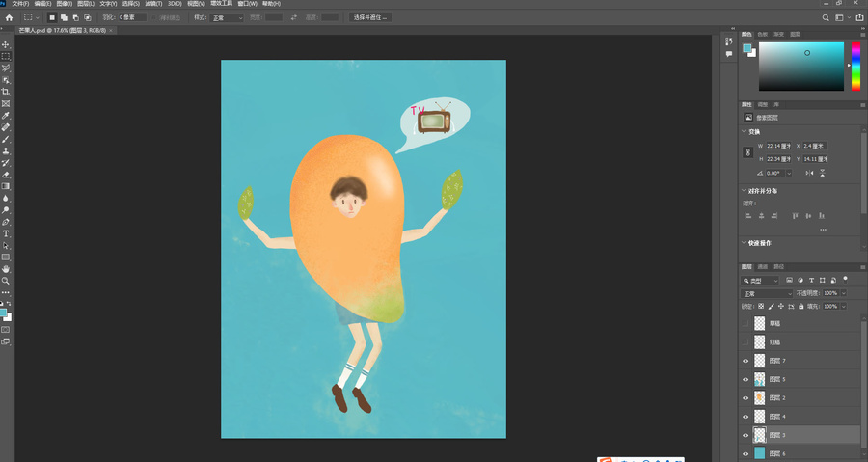Hide layer 图层 6
Viewport: 868px width, 462px height.
click(x=746, y=453)
